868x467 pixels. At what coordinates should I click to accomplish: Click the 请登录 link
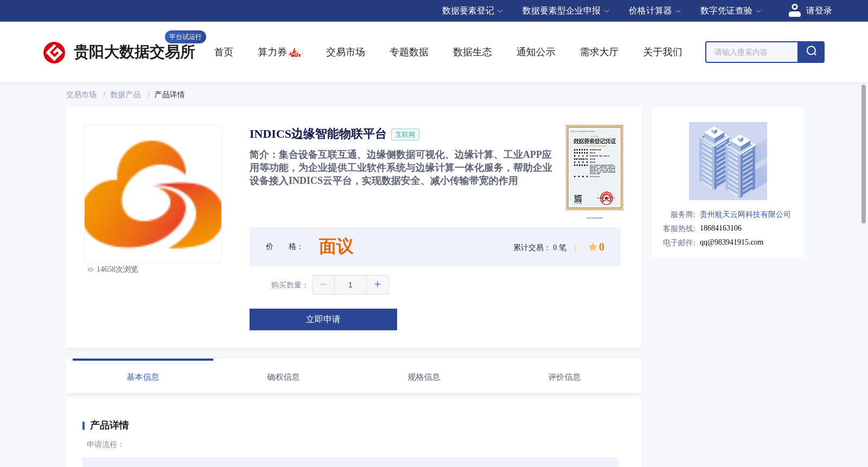click(819, 11)
